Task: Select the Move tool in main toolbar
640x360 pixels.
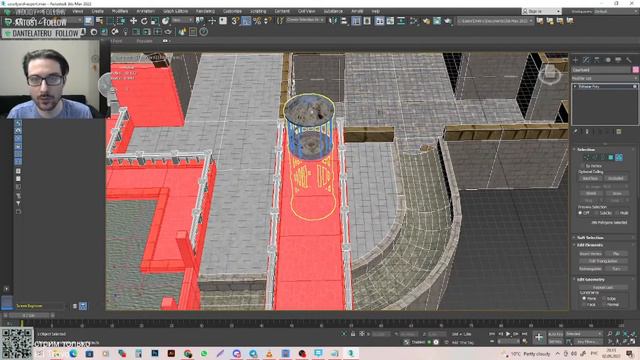Action: click(x=133, y=21)
